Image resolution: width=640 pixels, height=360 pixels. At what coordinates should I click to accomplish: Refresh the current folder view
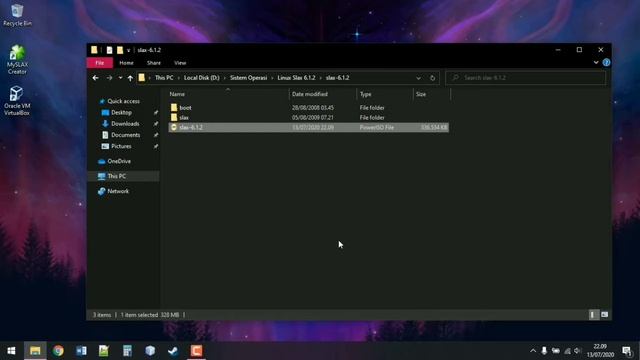click(432, 78)
